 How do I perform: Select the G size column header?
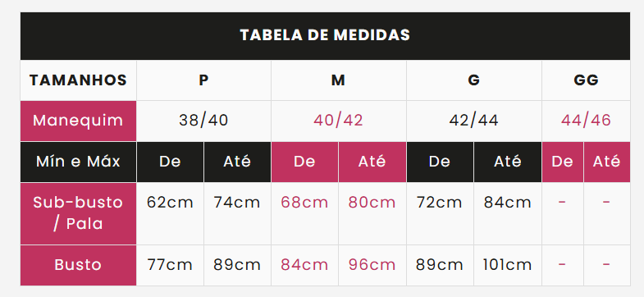point(474,80)
